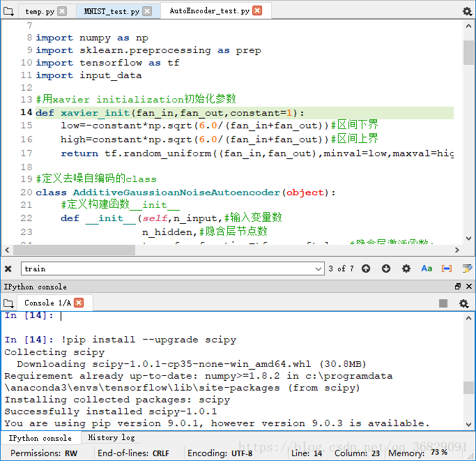Close the find bar with the X
The image size is (476, 461).
click(8, 269)
